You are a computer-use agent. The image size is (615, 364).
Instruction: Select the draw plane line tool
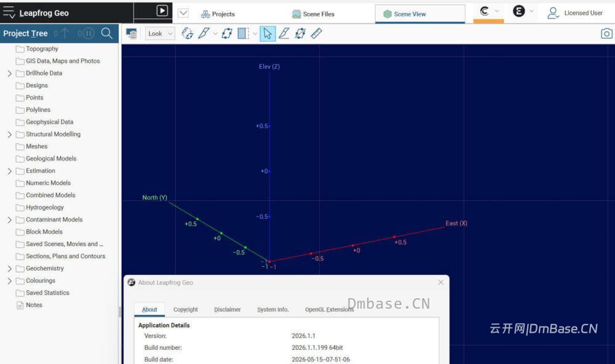[284, 33]
